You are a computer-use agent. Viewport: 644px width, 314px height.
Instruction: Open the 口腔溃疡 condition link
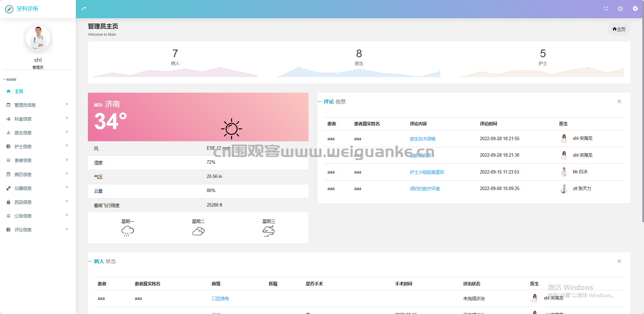[x=220, y=299]
